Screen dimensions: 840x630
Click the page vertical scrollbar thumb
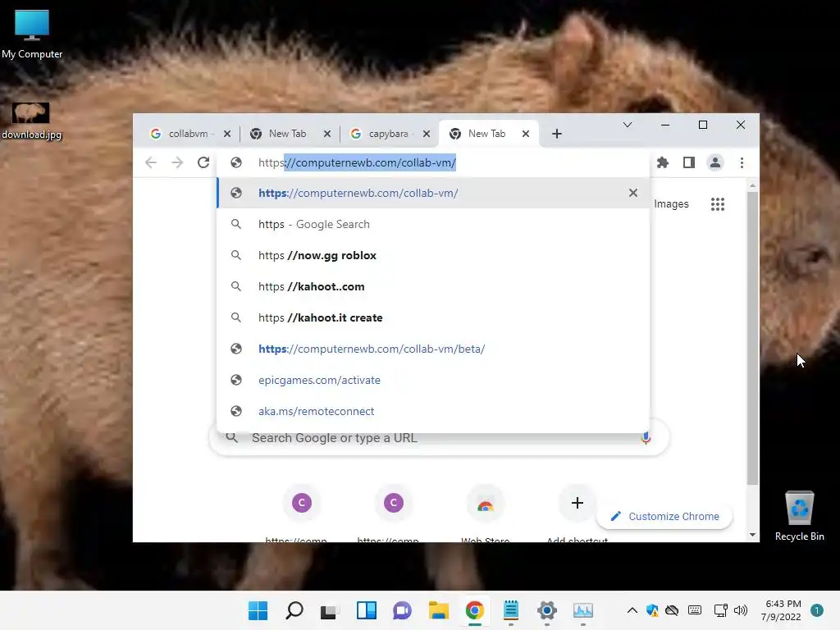[753, 337]
